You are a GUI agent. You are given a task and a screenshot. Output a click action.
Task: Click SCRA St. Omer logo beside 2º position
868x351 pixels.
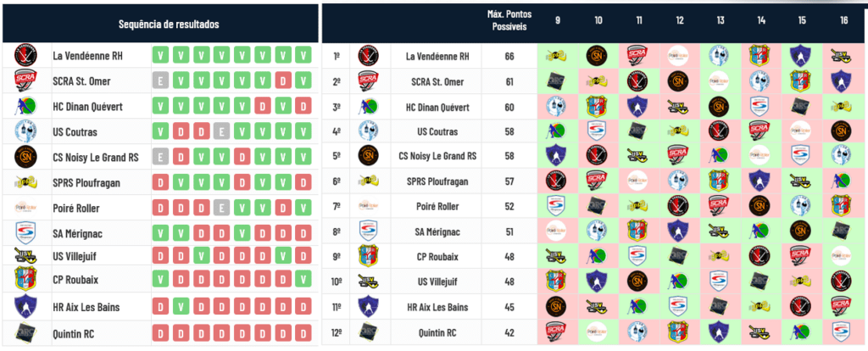368,81
